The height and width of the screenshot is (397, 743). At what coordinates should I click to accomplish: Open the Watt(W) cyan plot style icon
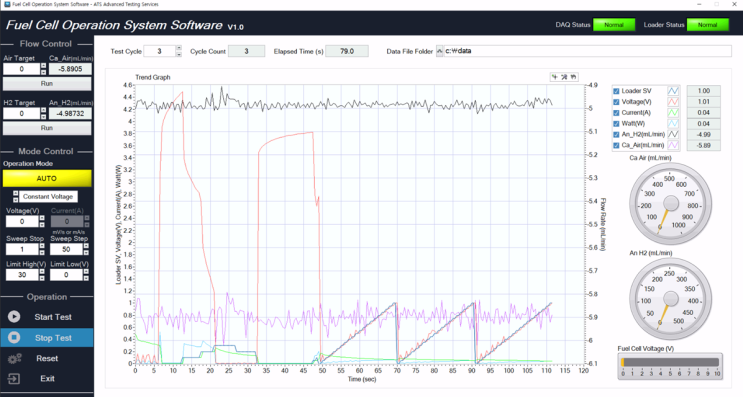(673, 123)
